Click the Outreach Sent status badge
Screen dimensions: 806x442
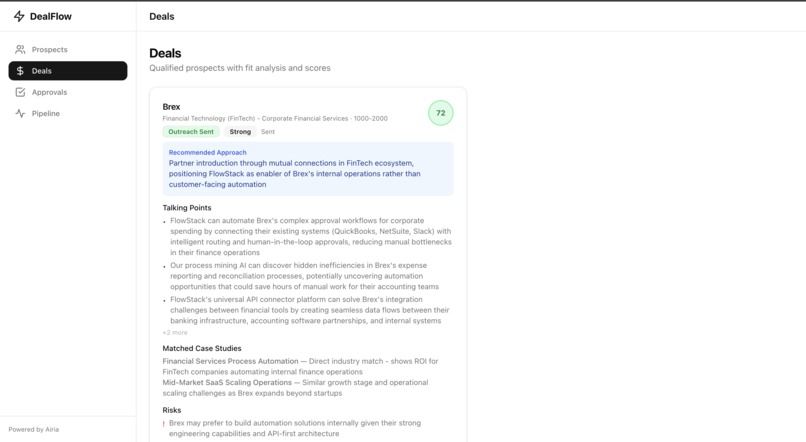(x=191, y=132)
